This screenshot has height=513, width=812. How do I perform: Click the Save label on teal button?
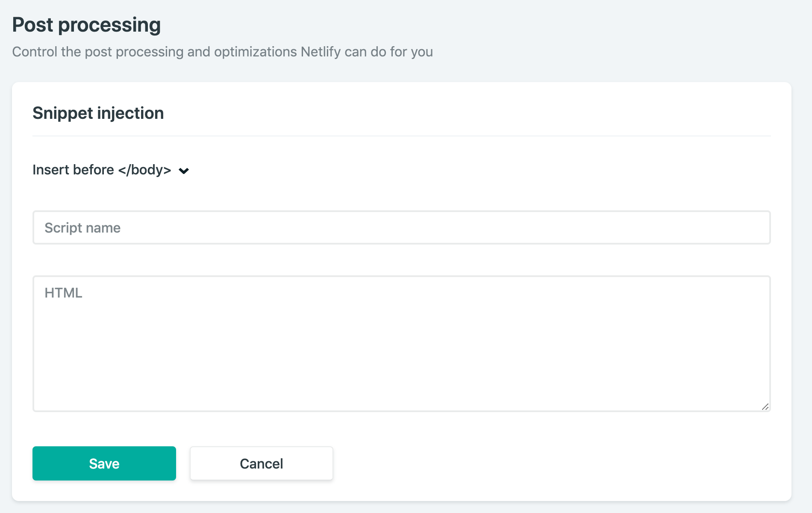(104, 464)
